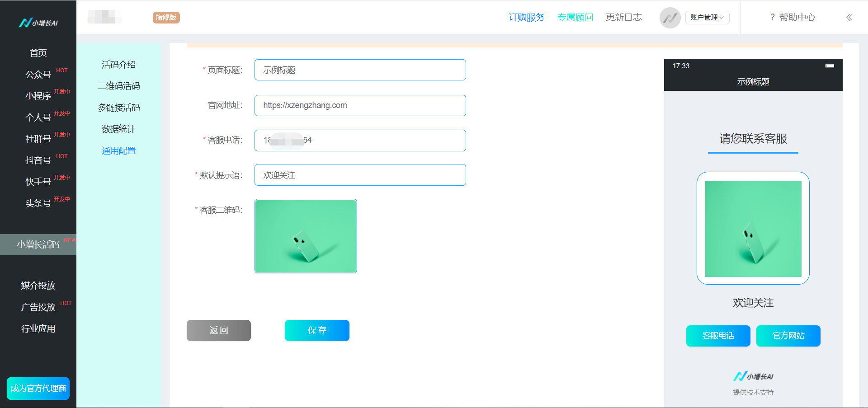Click the 小增长AI logo in the sidebar
Viewport: 868px width, 408px height.
point(38,23)
